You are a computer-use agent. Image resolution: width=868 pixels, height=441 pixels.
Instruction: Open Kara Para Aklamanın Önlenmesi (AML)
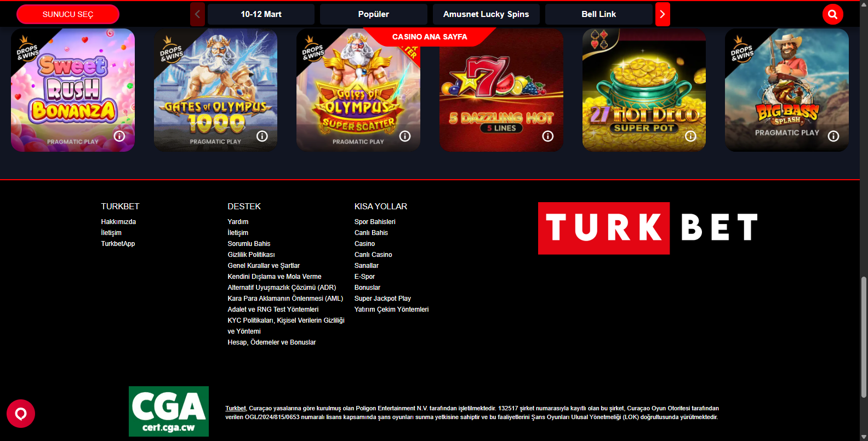point(285,299)
